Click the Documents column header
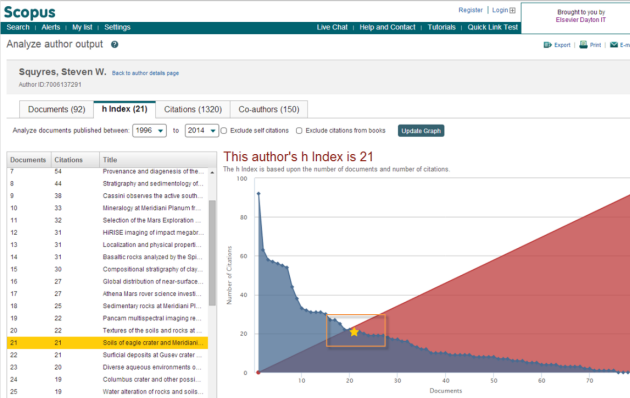This screenshot has height=398, width=630. tap(29, 160)
